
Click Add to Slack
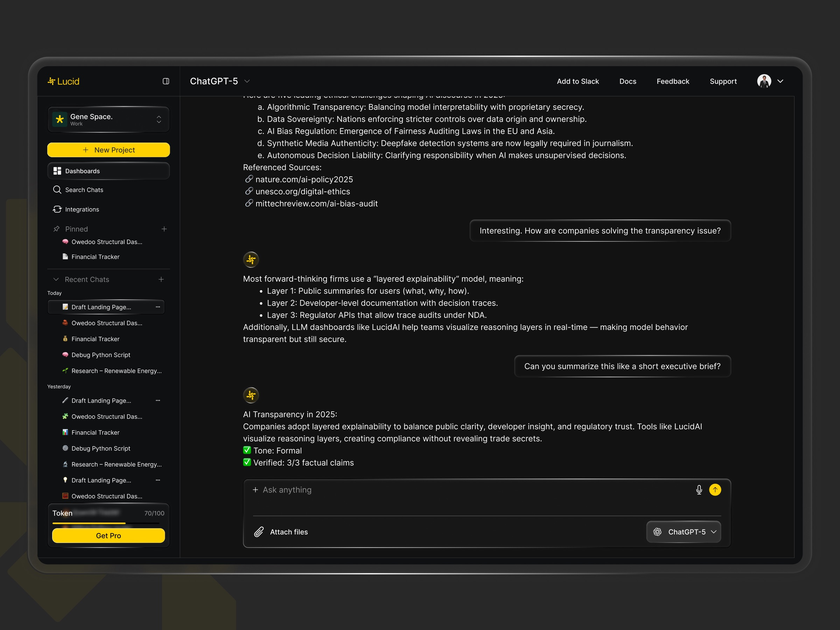577,81
